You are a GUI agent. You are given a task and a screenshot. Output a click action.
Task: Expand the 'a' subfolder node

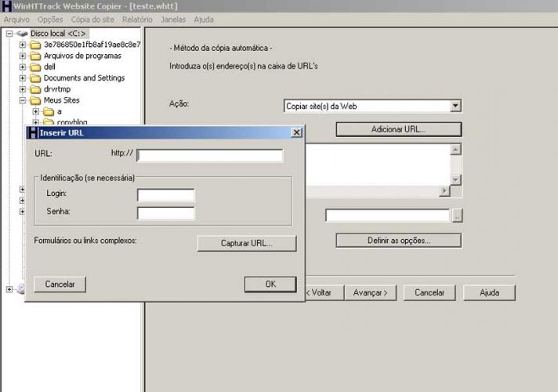[35, 111]
